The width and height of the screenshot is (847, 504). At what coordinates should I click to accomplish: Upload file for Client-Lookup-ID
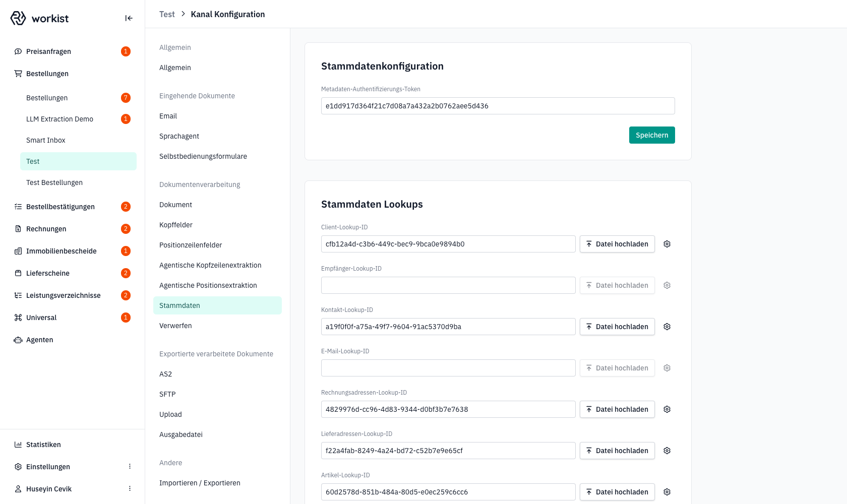617,244
